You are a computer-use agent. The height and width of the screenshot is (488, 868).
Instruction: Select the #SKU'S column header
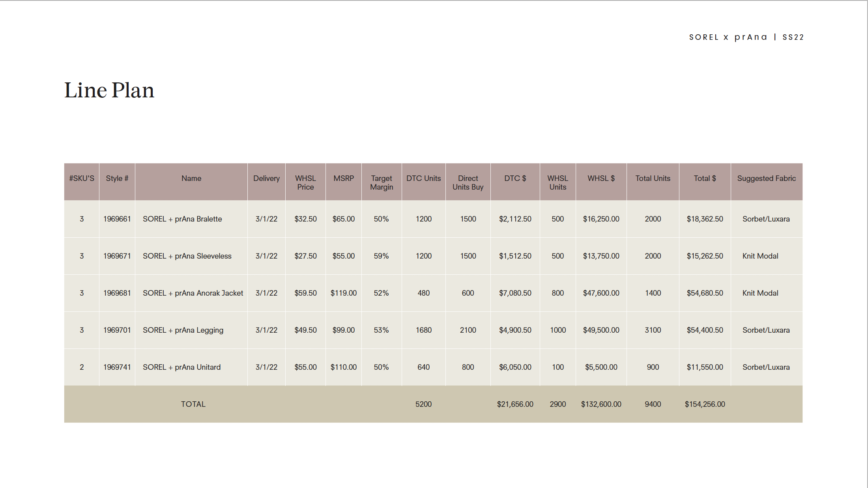click(82, 179)
